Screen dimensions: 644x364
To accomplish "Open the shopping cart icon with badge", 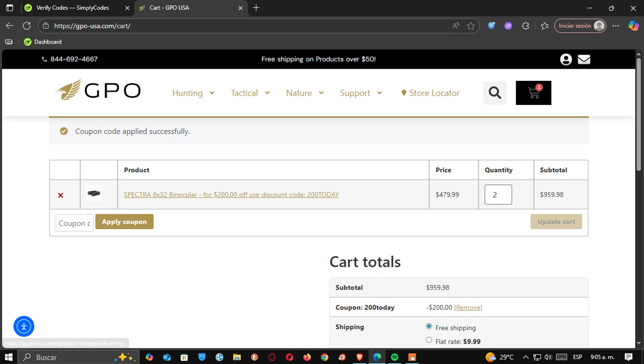I will pos(533,93).
